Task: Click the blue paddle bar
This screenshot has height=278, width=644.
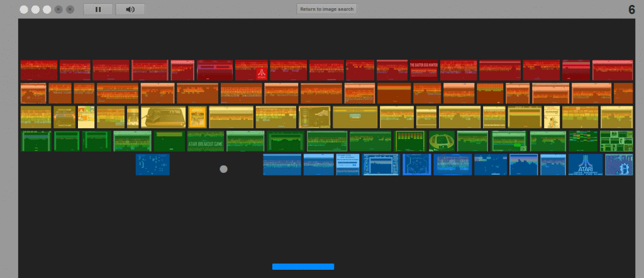Action: pos(303,267)
